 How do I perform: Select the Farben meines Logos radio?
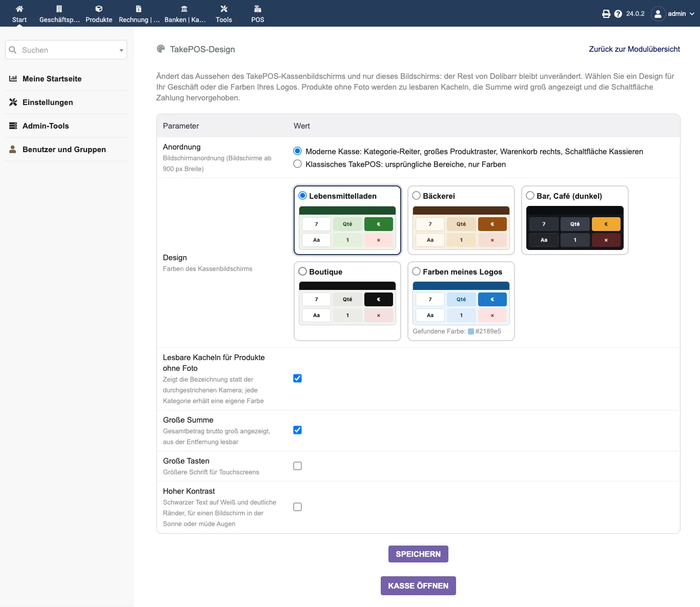417,271
